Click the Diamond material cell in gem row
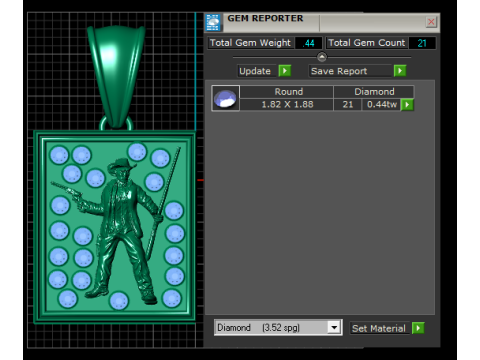This screenshot has height=360, width=480. tap(374, 92)
